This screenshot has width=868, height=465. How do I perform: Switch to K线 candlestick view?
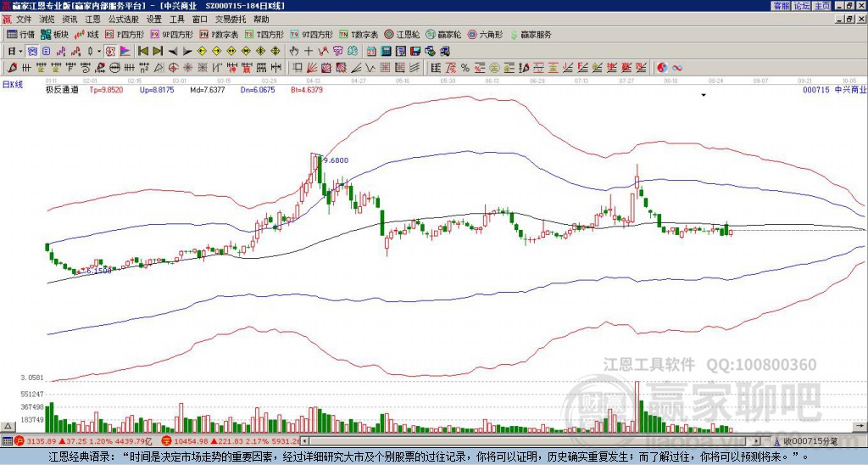[86, 34]
